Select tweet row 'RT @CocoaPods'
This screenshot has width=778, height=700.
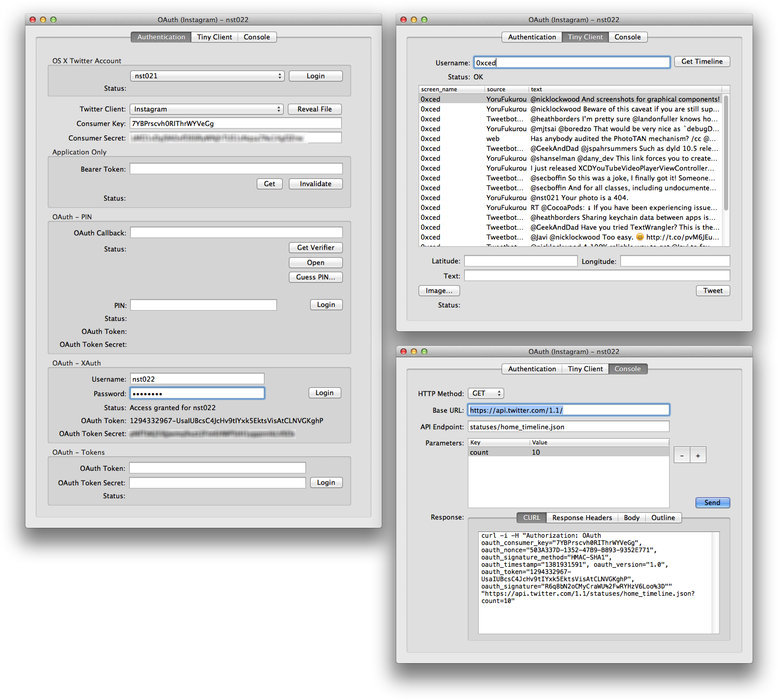[571, 207]
